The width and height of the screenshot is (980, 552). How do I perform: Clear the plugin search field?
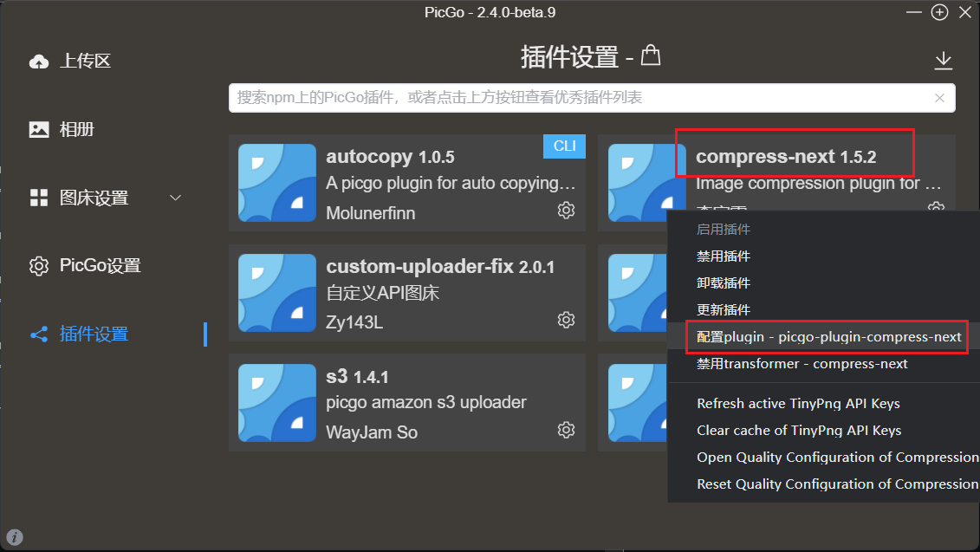coord(939,98)
